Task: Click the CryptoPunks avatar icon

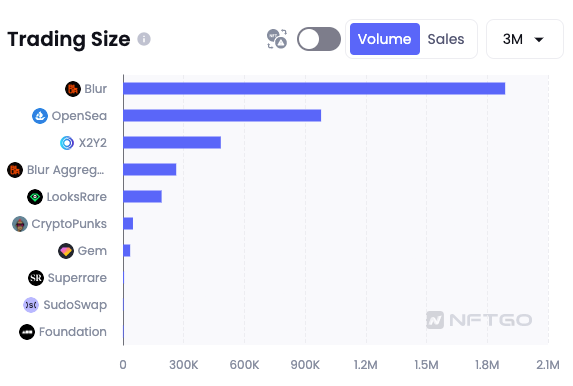Action: click(x=20, y=224)
